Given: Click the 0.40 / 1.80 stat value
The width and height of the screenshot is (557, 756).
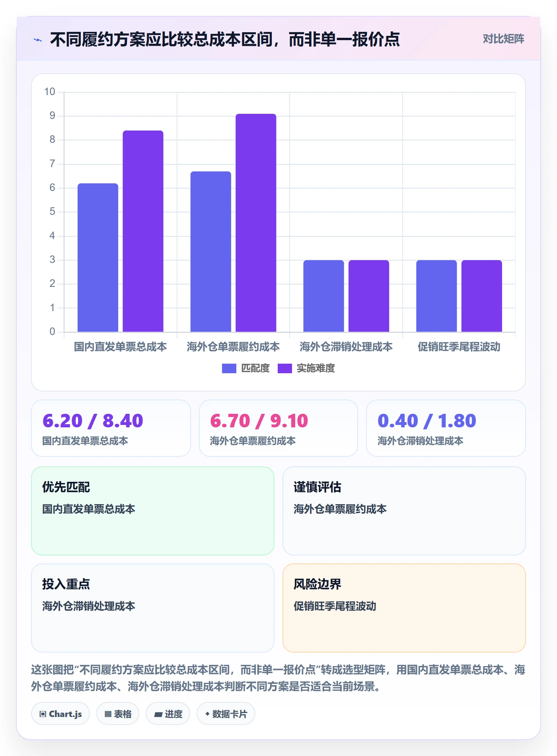Looking at the screenshot, I should pyautogui.click(x=427, y=421).
